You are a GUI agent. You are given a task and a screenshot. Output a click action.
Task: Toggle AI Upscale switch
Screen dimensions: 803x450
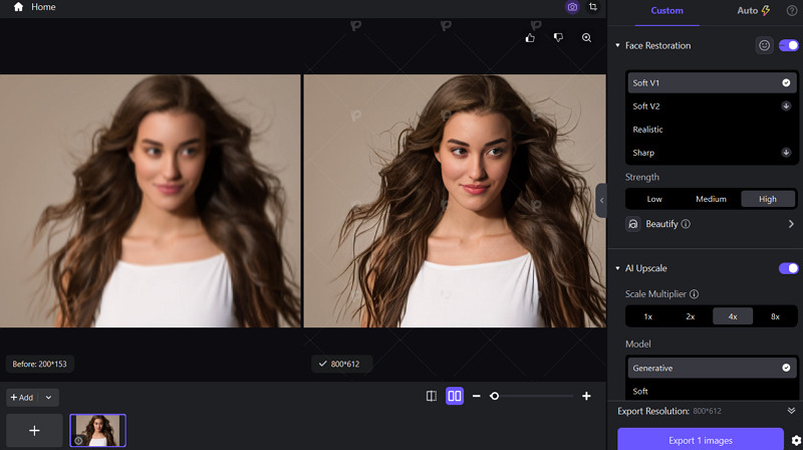(789, 268)
